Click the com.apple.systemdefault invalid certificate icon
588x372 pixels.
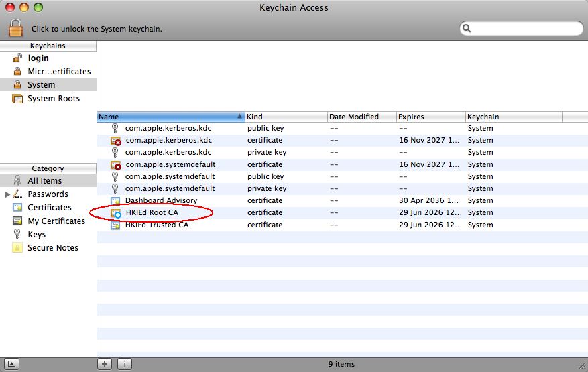pyautogui.click(x=115, y=165)
